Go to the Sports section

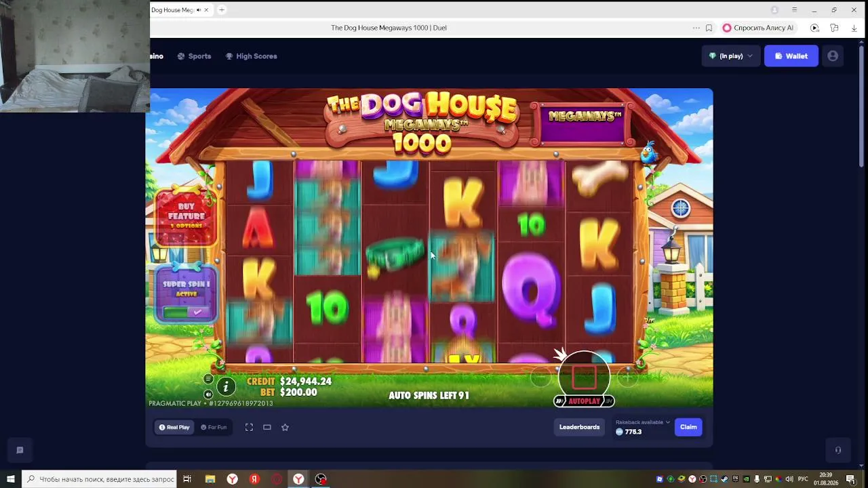pyautogui.click(x=194, y=56)
